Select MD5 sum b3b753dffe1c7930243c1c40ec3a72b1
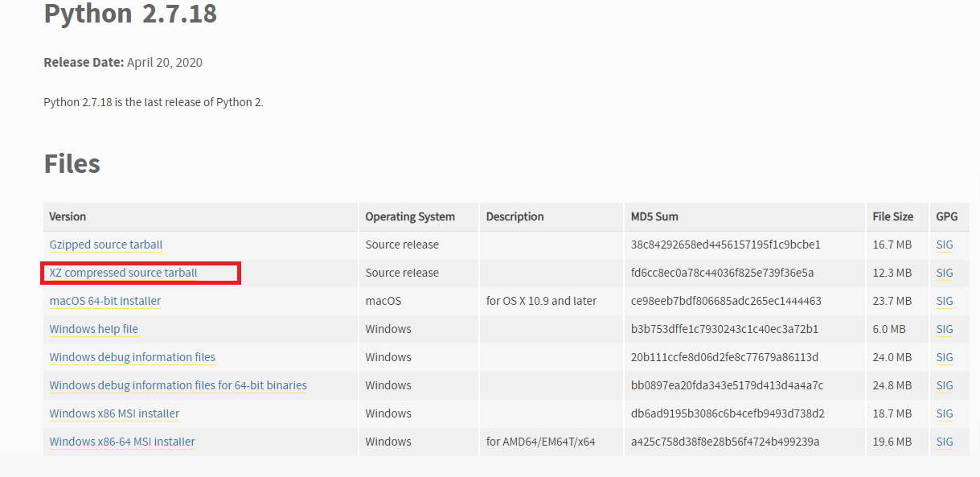 (x=724, y=329)
